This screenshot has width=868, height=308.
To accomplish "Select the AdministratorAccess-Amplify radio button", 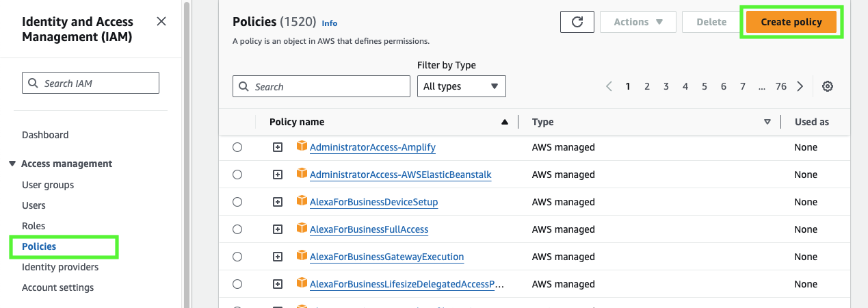I will [x=237, y=147].
